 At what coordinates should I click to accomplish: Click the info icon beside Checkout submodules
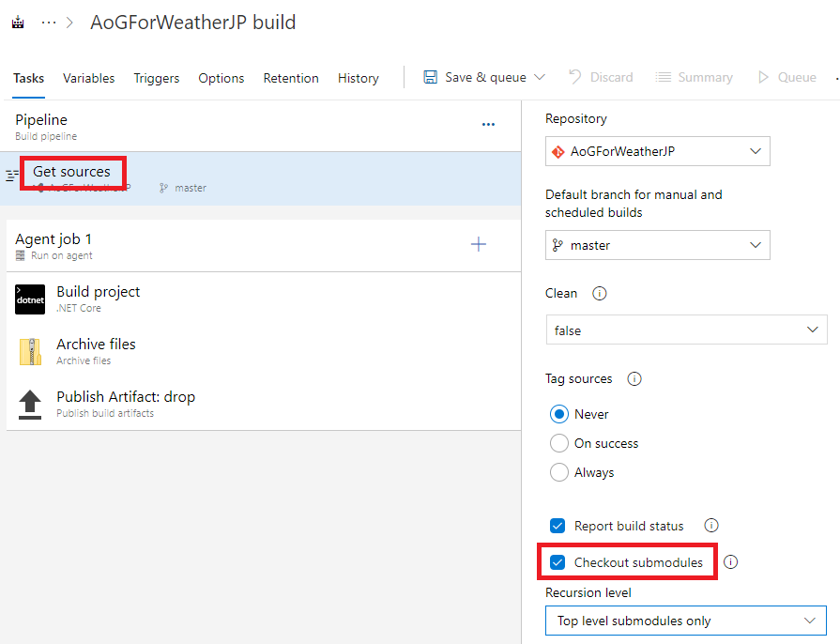731,562
